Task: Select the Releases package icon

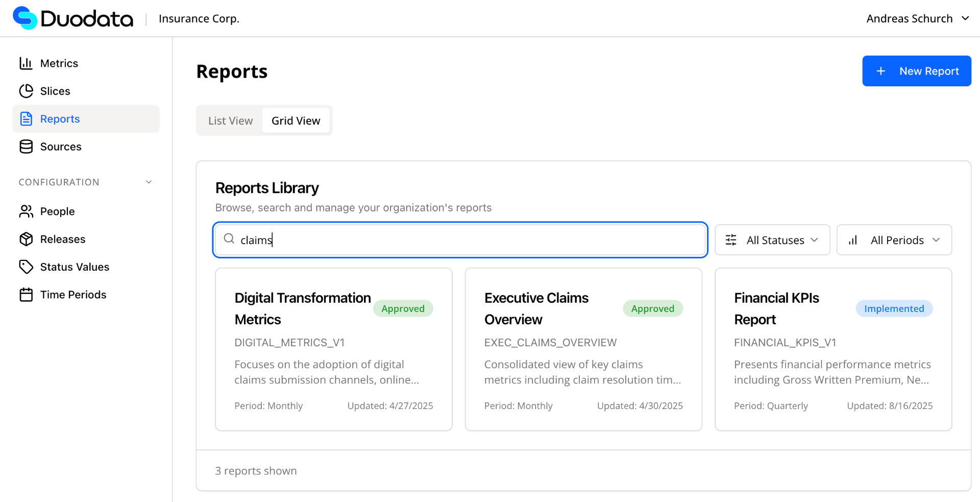Action: (x=26, y=239)
